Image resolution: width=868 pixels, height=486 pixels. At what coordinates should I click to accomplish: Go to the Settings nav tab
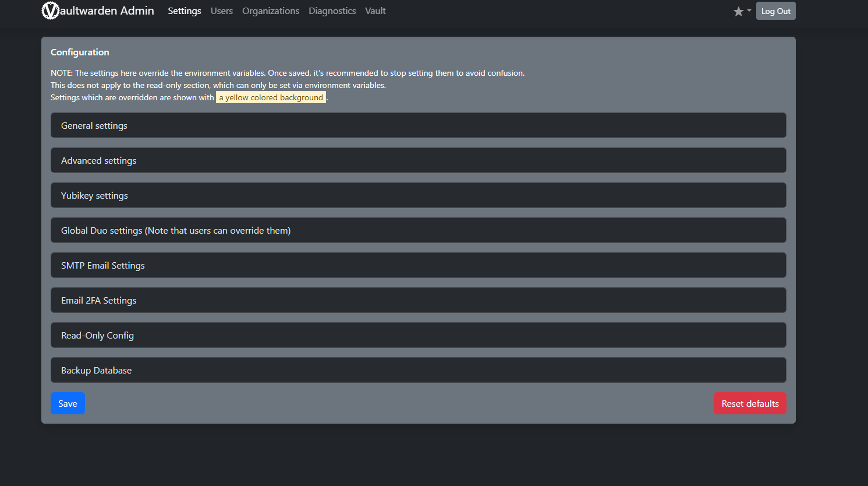(x=185, y=11)
